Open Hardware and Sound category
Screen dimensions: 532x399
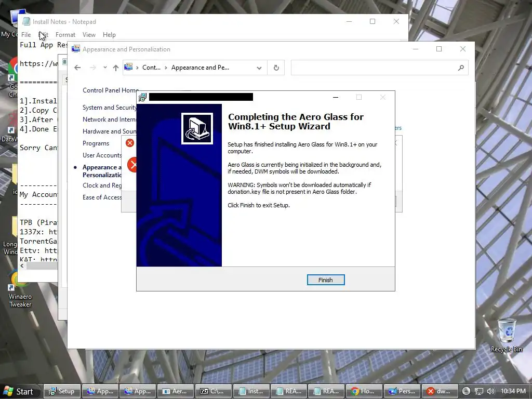pyautogui.click(x=109, y=131)
